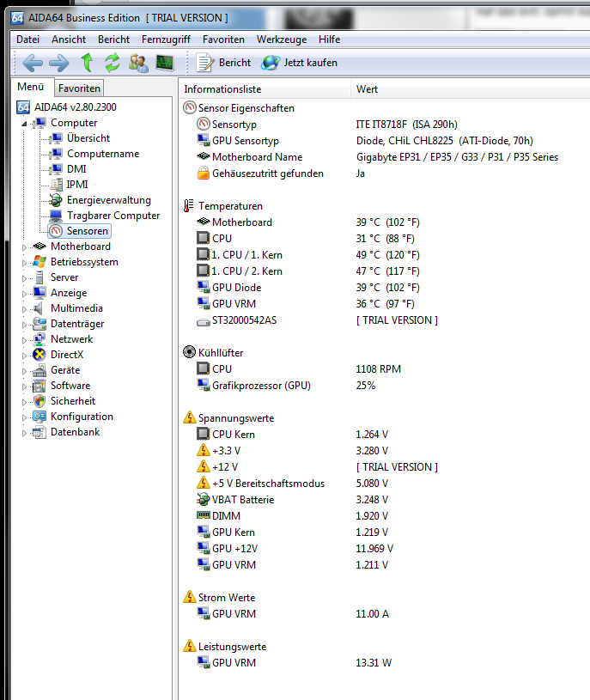Expand the Sicherheit tree node
Screen dimensions: 590x700
[24, 402]
